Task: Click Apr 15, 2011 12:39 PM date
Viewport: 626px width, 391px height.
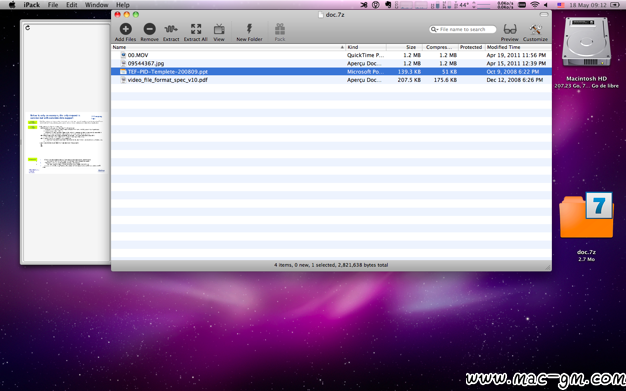Action: click(x=516, y=64)
